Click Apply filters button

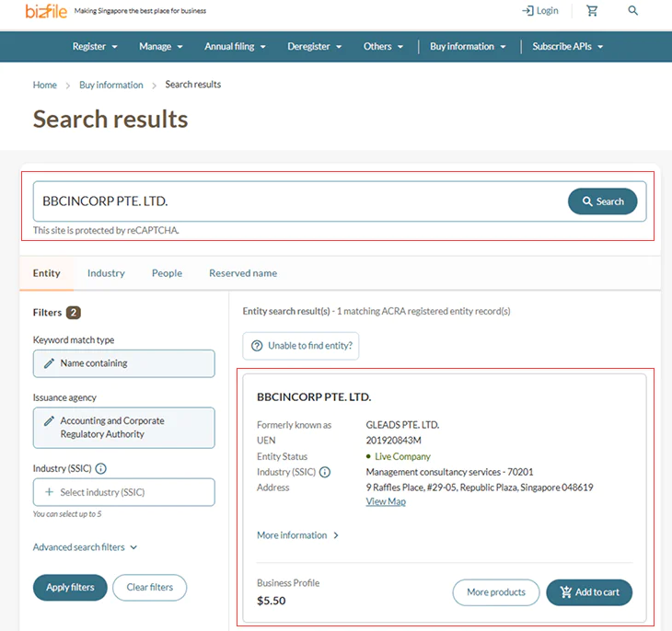pyautogui.click(x=70, y=587)
